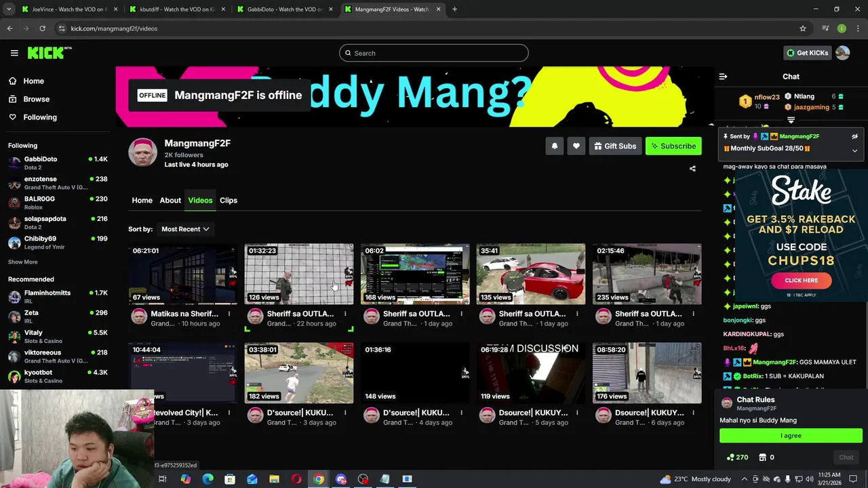The width and height of the screenshot is (868, 488).
Task: Click the MangmangF2F channel avatar
Action: pos(143,153)
